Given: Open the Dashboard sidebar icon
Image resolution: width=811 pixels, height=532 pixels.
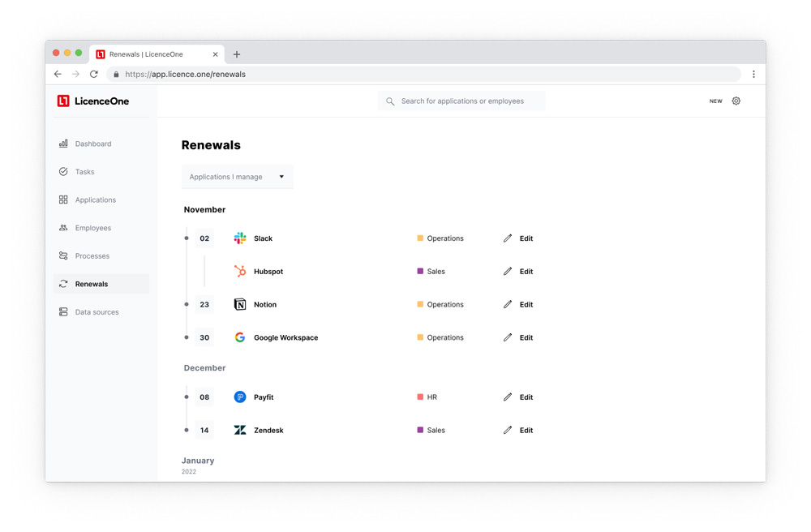Looking at the screenshot, I should 63,144.
